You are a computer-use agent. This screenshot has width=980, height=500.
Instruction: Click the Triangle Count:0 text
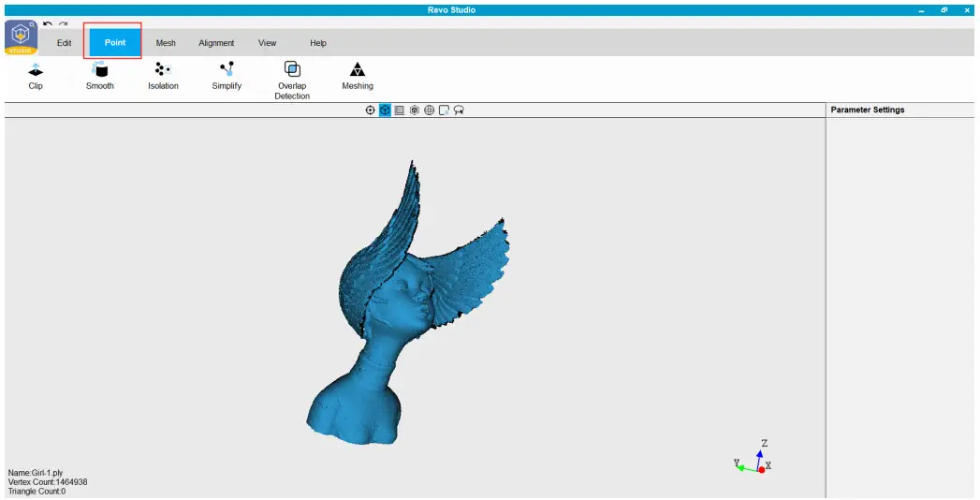[x=37, y=492]
